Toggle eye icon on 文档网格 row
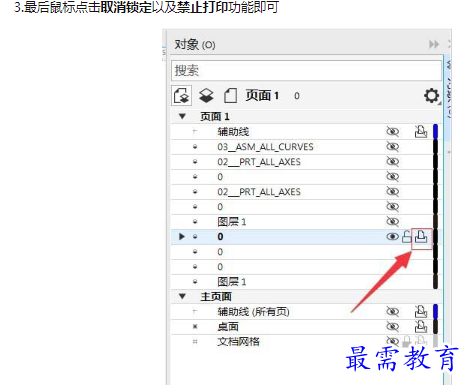 [392, 341]
